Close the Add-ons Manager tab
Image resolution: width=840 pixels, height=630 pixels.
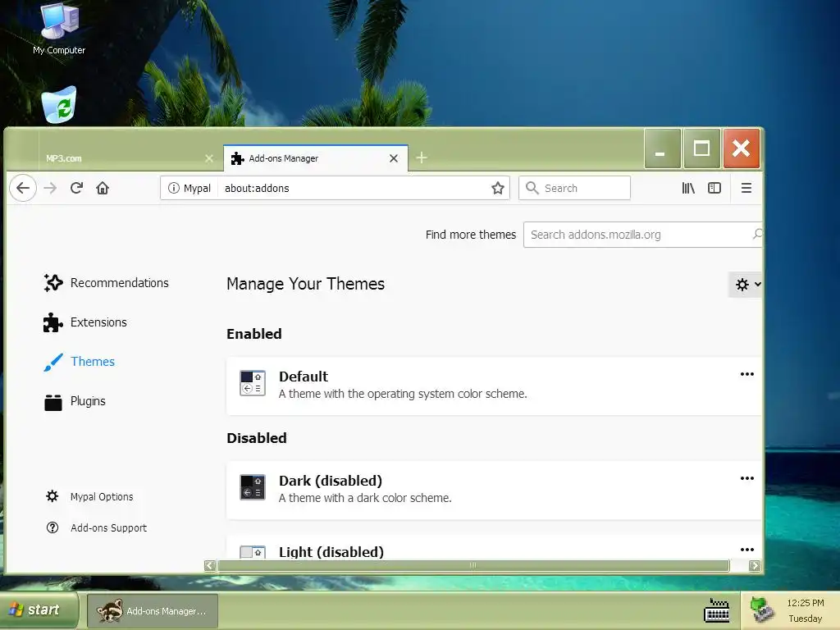394,158
